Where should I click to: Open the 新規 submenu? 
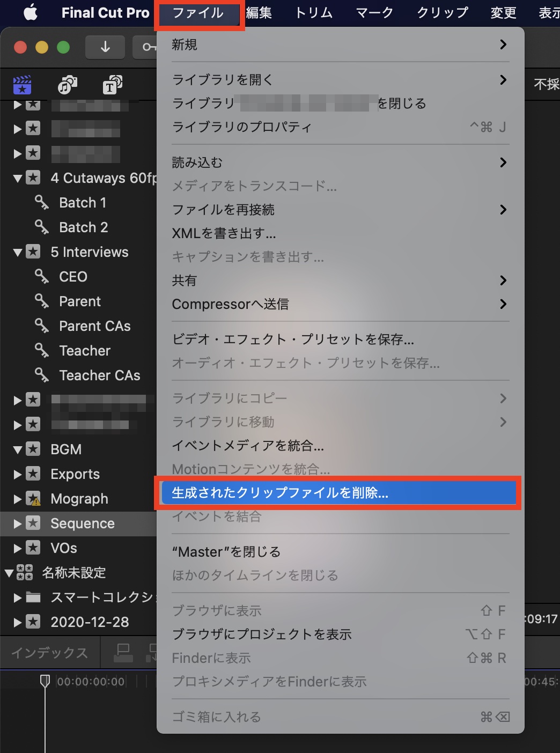340,45
